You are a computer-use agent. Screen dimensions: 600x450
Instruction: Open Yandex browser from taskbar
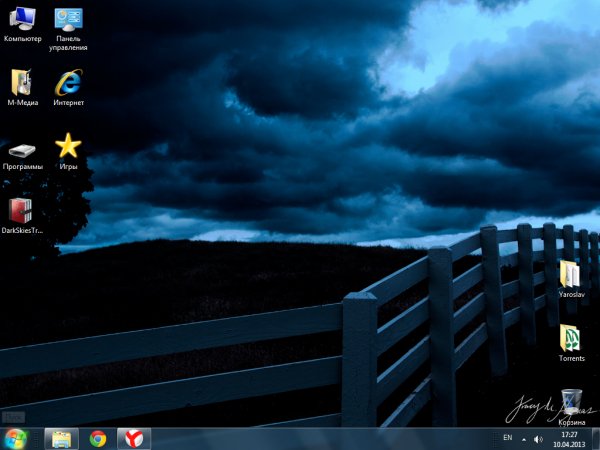134,439
